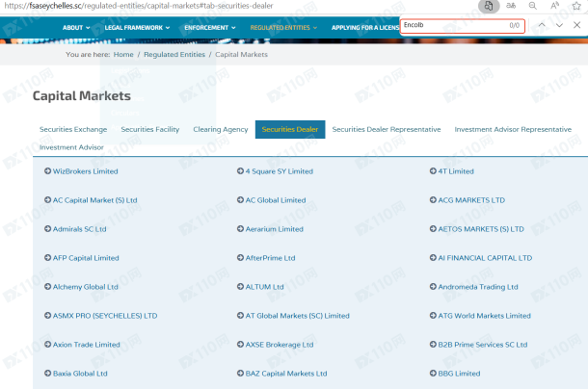Add page to favorites with star icon
Viewport: 588px width, 389px height.
pyautogui.click(x=576, y=6)
